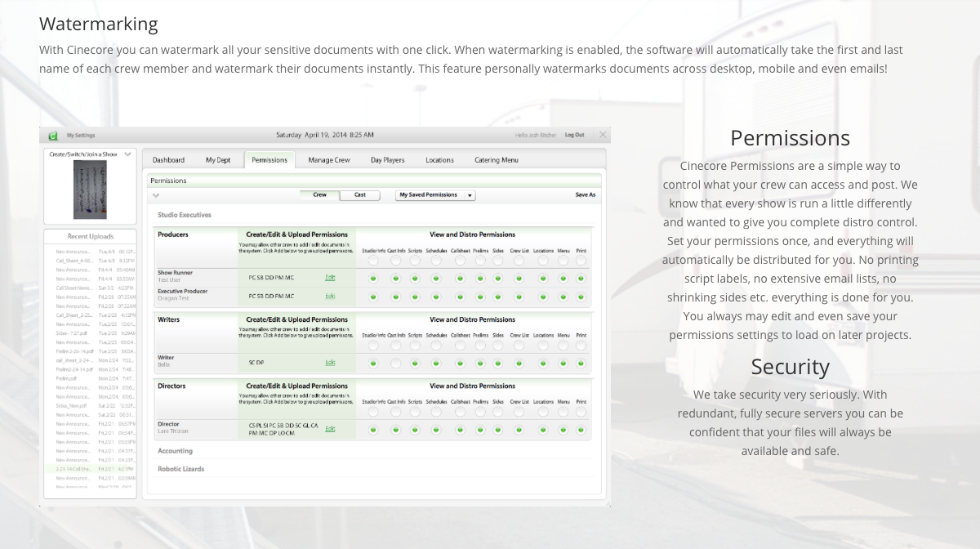Click the green Cinecore logo icon

pyautogui.click(x=53, y=136)
